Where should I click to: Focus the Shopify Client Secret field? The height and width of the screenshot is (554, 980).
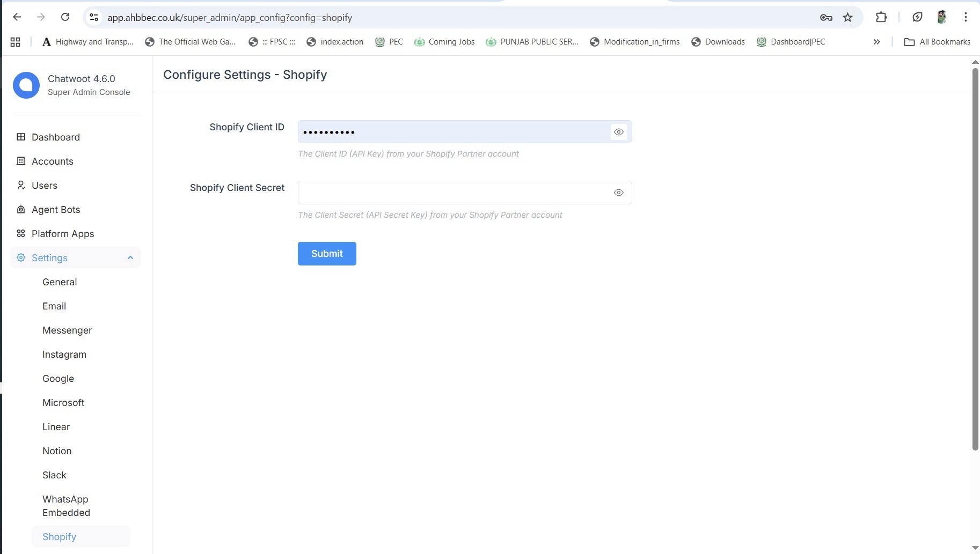click(x=454, y=193)
